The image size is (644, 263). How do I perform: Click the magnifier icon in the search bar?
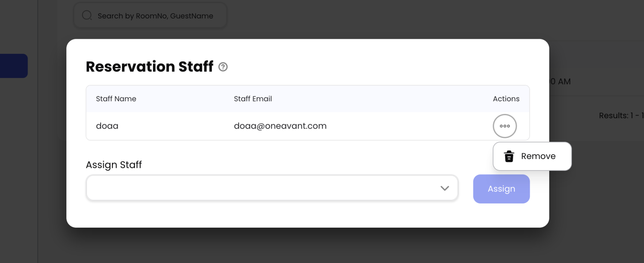[87, 15]
